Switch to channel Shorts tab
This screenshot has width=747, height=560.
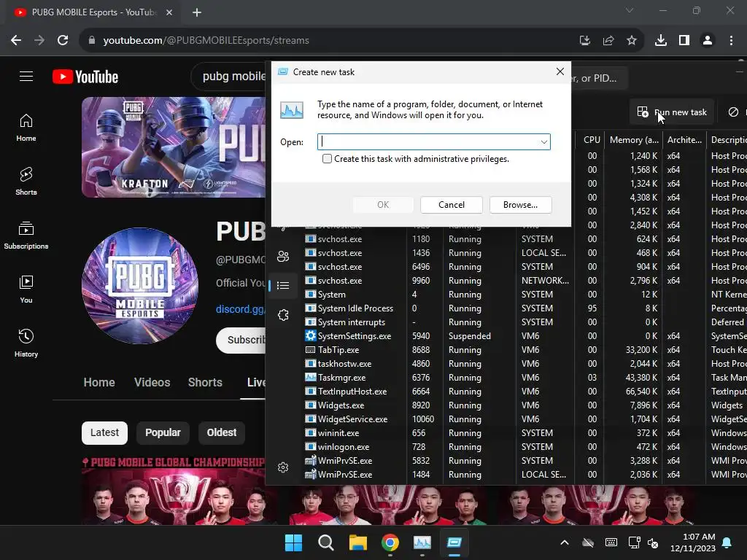pyautogui.click(x=205, y=382)
